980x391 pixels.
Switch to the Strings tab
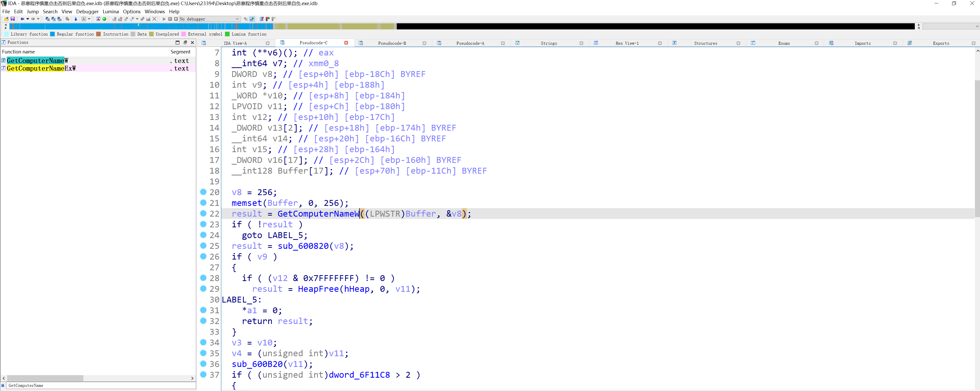548,43
